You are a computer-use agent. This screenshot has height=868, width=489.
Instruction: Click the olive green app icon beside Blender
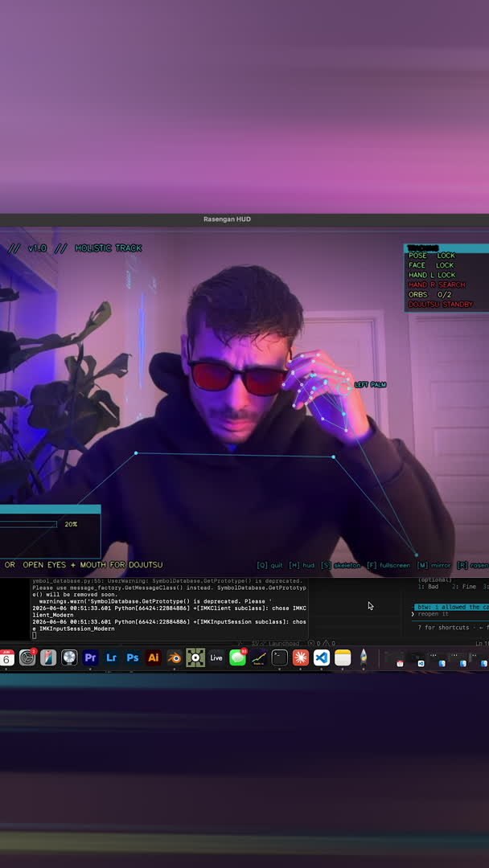195,657
